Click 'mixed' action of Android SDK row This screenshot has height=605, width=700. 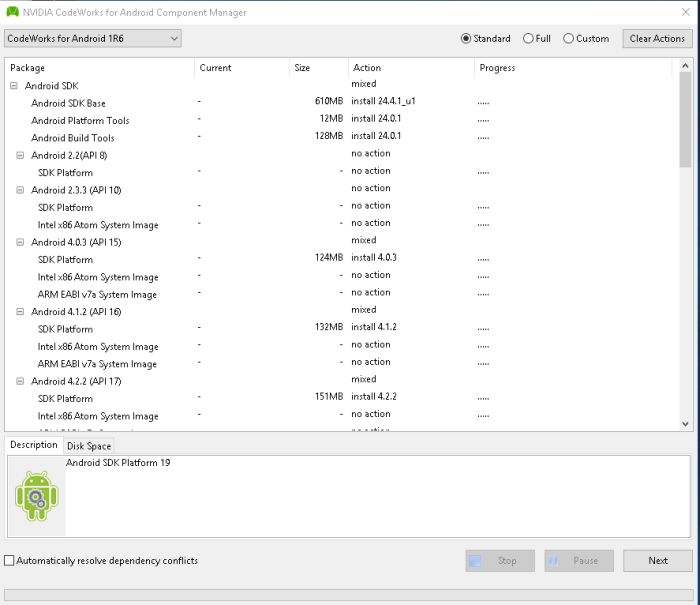click(x=363, y=83)
